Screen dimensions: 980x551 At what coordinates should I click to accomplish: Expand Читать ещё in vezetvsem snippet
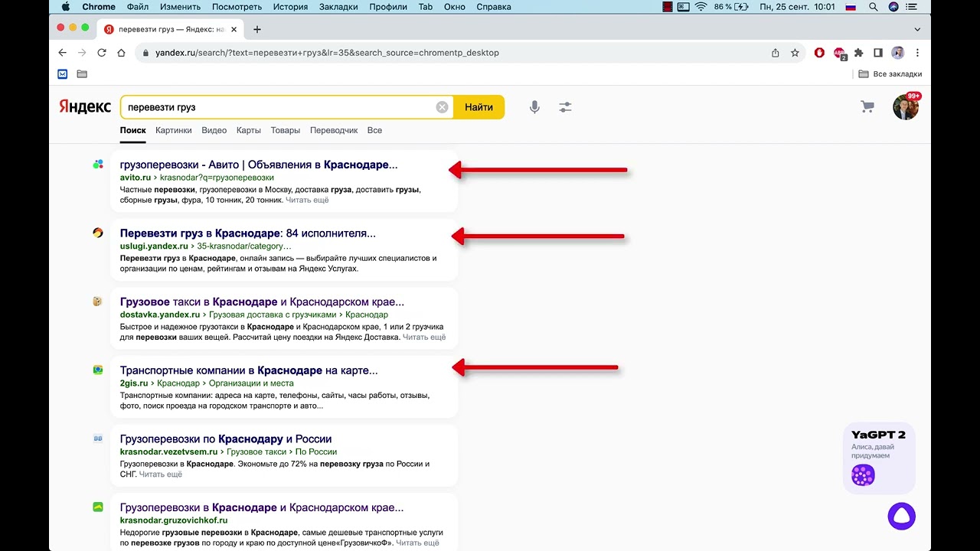pos(161,474)
